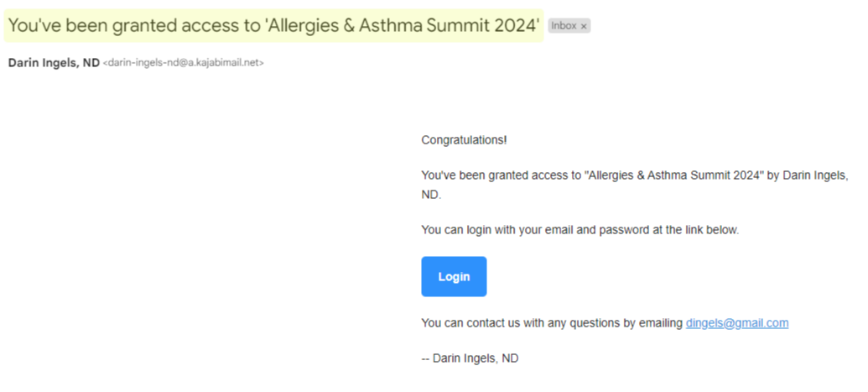The width and height of the screenshot is (868, 392).
Task: Click 'You can contact us' text
Action: 470,322
